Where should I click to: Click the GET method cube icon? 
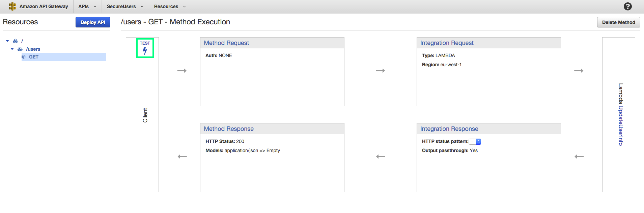[24, 57]
